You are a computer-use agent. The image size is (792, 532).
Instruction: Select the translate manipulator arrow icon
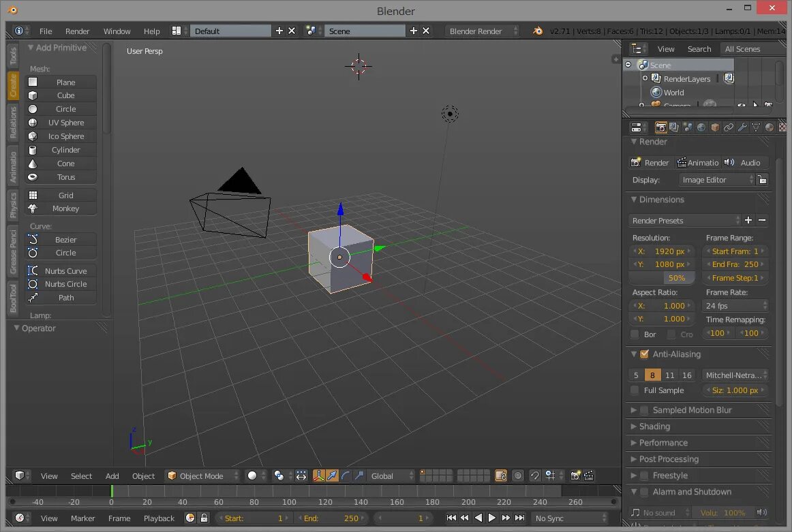[x=332, y=475]
